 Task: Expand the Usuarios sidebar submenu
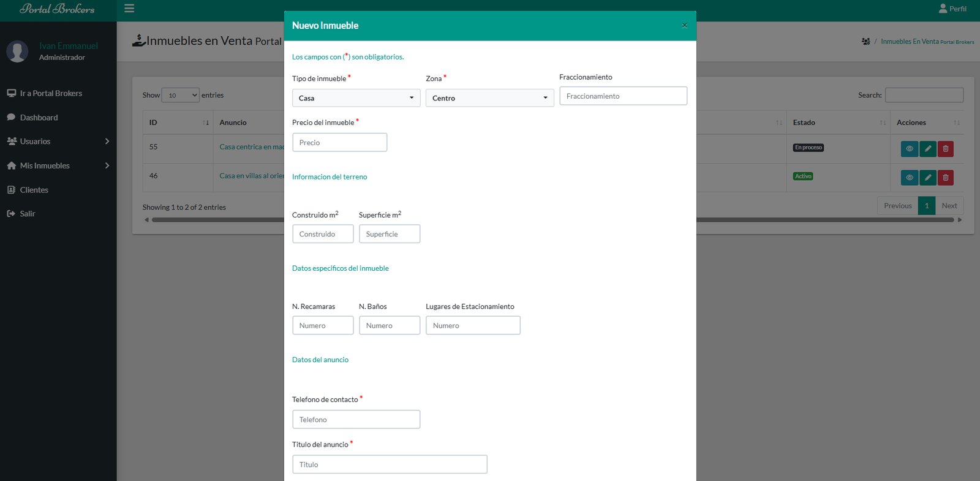click(x=58, y=142)
